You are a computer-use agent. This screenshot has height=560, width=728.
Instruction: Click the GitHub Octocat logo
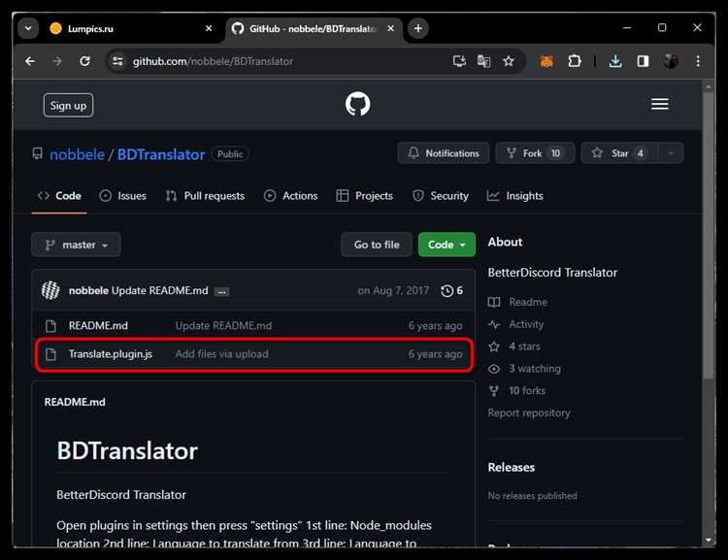(x=357, y=104)
